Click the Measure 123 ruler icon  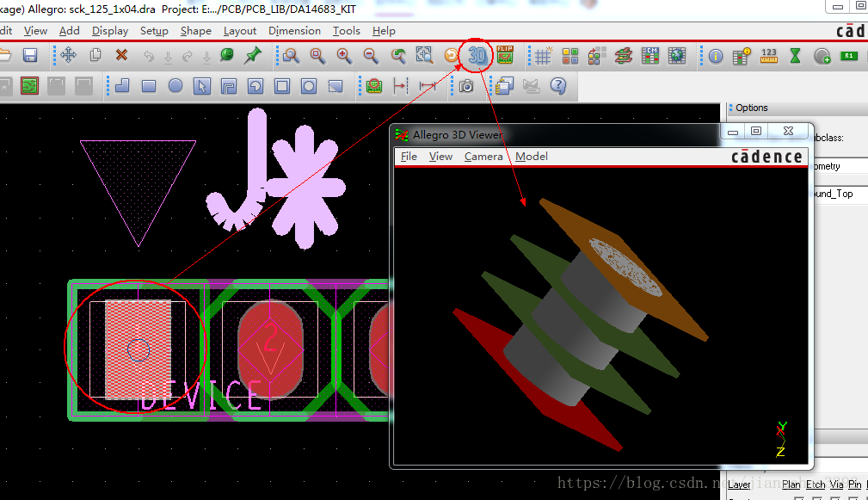click(x=769, y=55)
